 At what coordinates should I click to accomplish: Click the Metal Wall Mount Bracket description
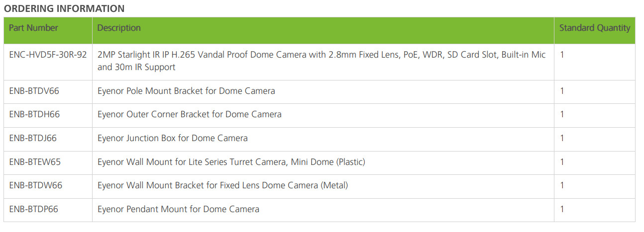point(222,185)
